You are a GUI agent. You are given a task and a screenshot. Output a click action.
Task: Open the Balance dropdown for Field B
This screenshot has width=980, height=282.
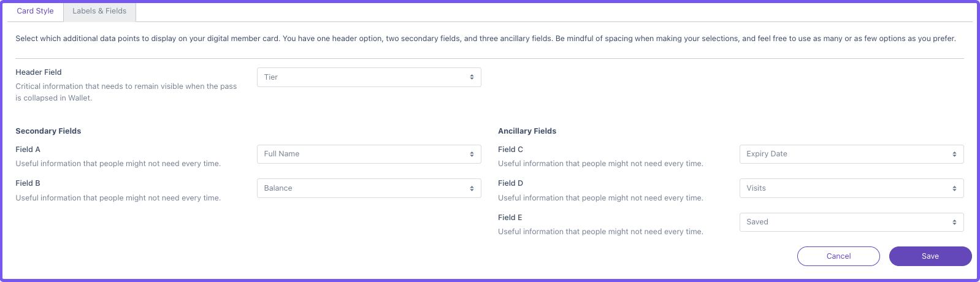pos(369,188)
